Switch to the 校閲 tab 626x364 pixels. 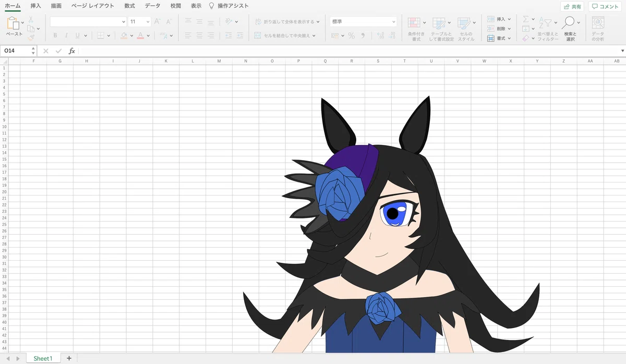click(176, 6)
